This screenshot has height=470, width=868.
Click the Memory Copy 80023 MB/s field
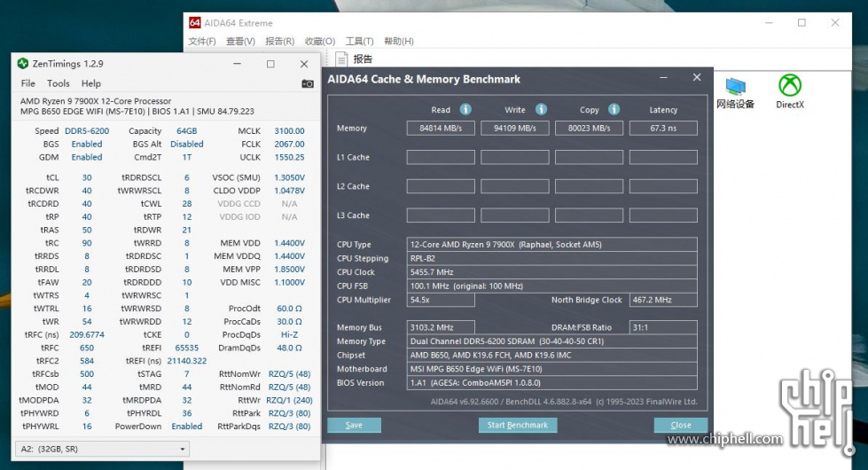coord(589,128)
